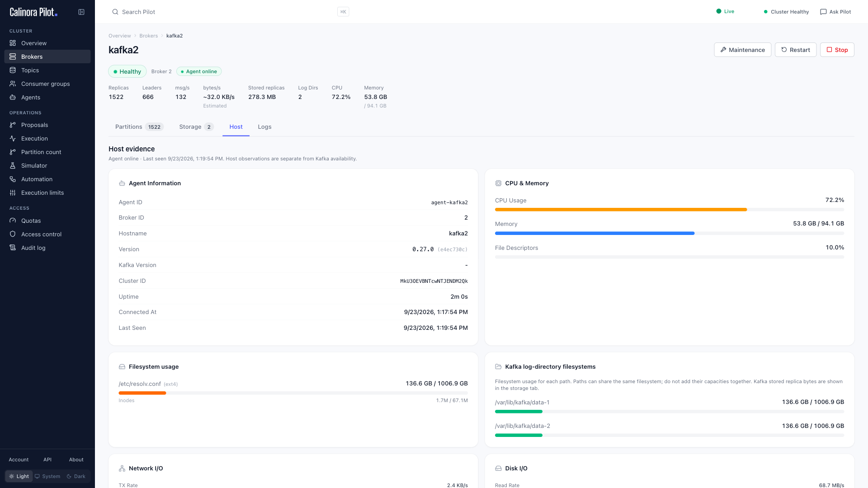Image resolution: width=868 pixels, height=488 pixels.
Task: Open the Account link
Action: [x=19, y=460]
